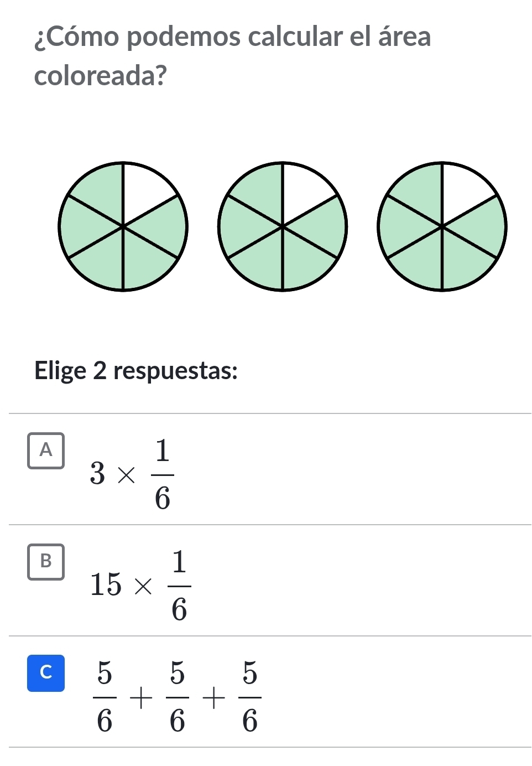This screenshot has width=532, height=766.
Task: Click the number 15 in answer B
Action: (106, 585)
